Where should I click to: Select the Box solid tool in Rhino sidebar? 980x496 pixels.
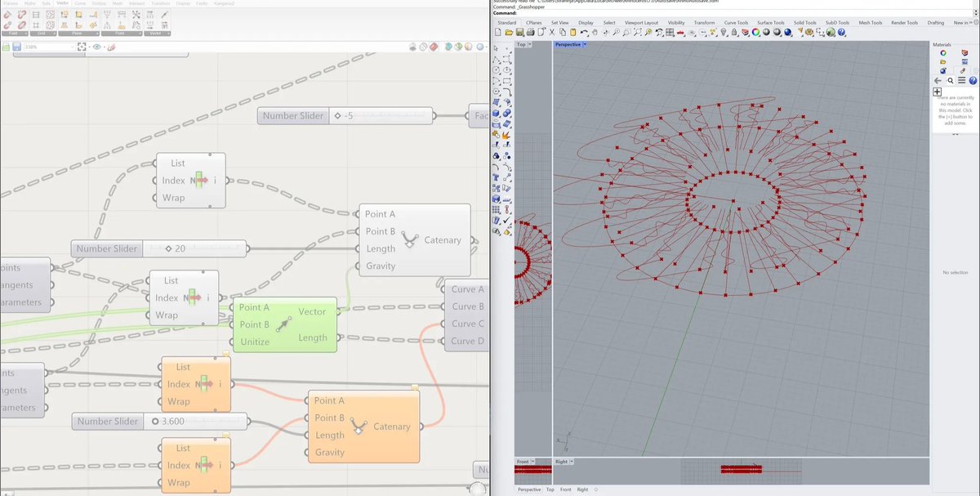[x=496, y=113]
